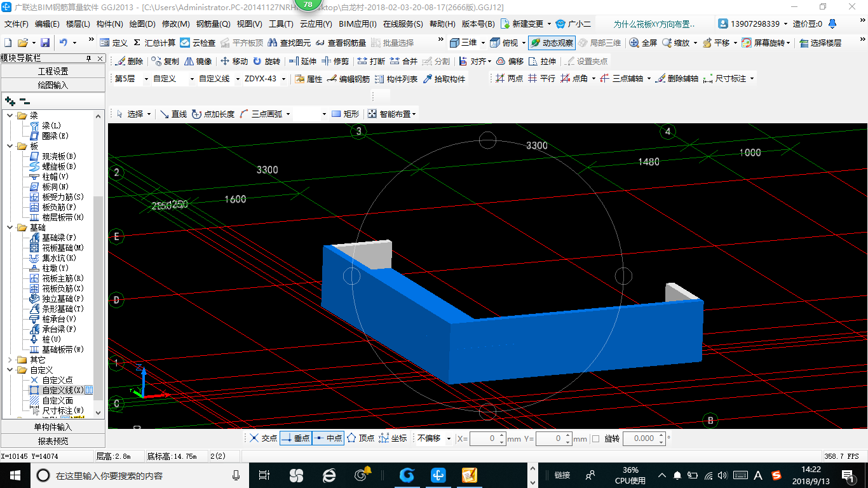Click the taskbar search box

point(140,475)
